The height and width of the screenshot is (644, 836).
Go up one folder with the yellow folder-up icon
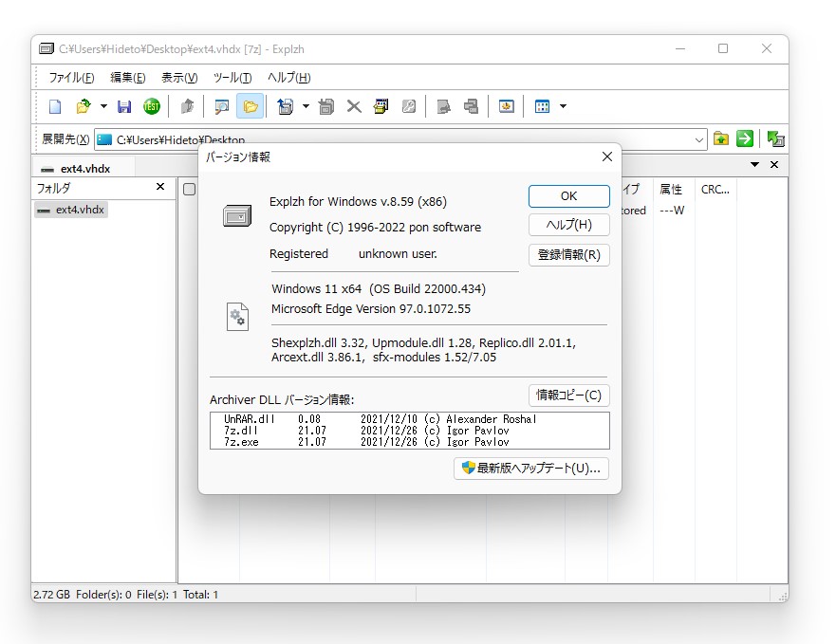[x=721, y=138]
